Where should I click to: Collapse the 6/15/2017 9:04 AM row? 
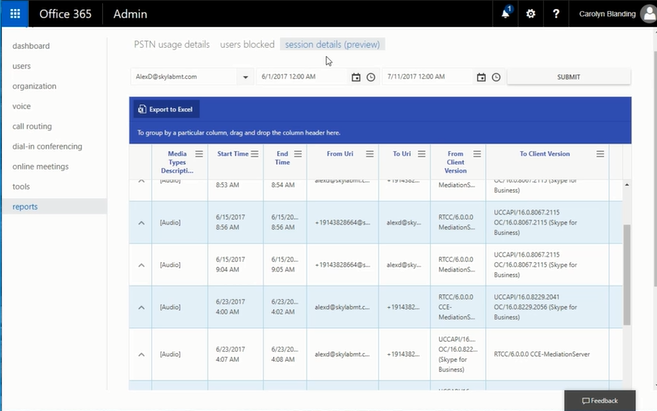(141, 265)
